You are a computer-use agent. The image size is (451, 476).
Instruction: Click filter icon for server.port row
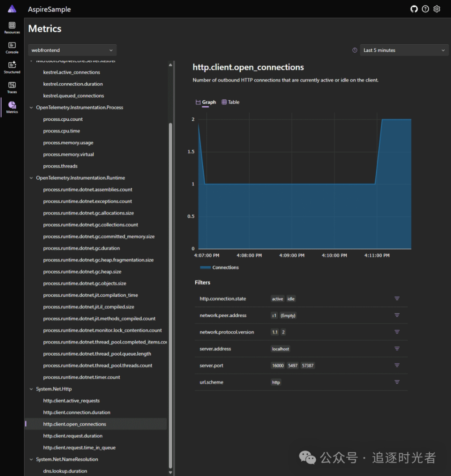(x=397, y=365)
